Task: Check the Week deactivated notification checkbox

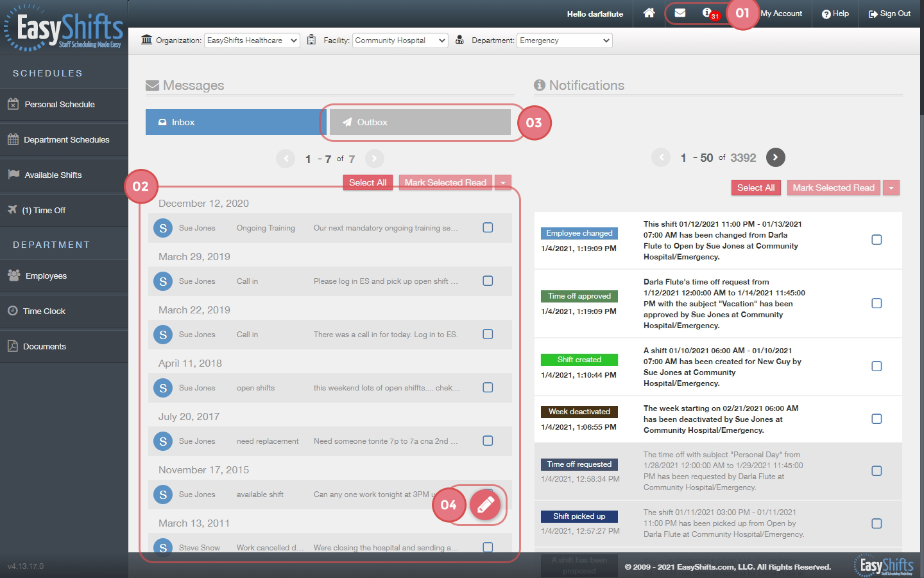Action: 877,419
